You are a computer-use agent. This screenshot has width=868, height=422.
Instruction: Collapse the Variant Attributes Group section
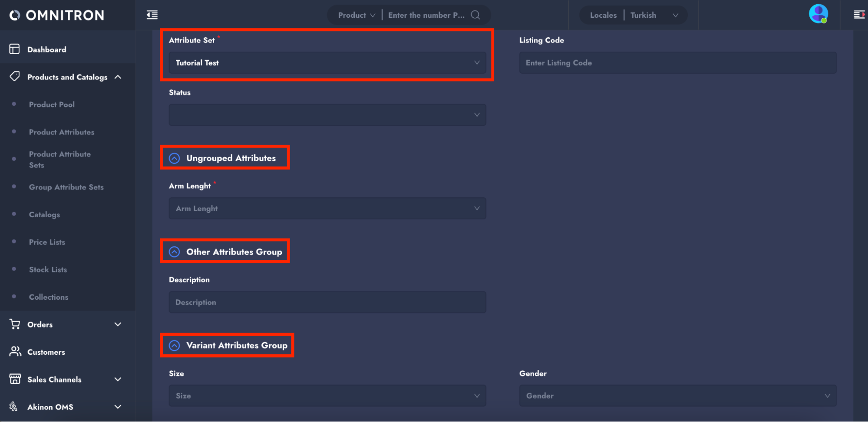click(175, 346)
